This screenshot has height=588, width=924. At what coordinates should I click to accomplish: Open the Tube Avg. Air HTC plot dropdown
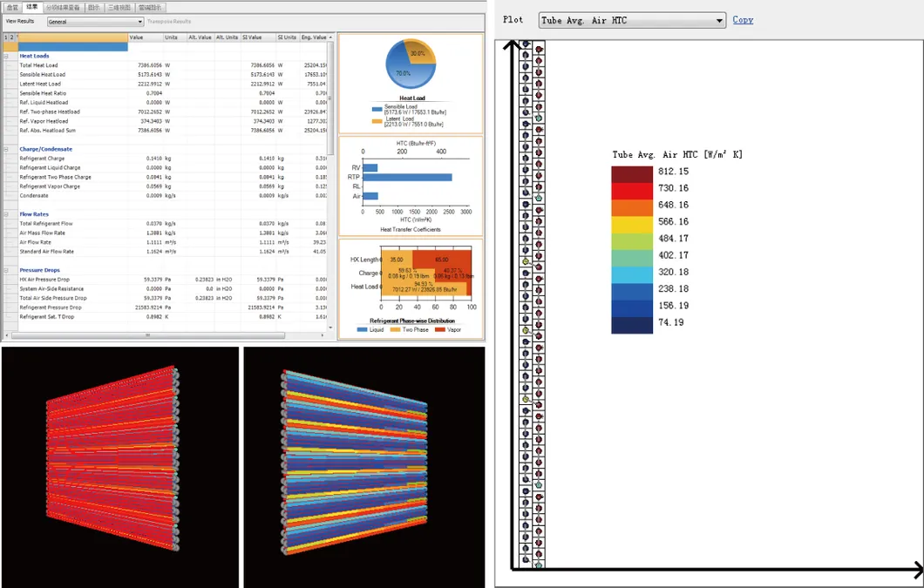(632, 20)
